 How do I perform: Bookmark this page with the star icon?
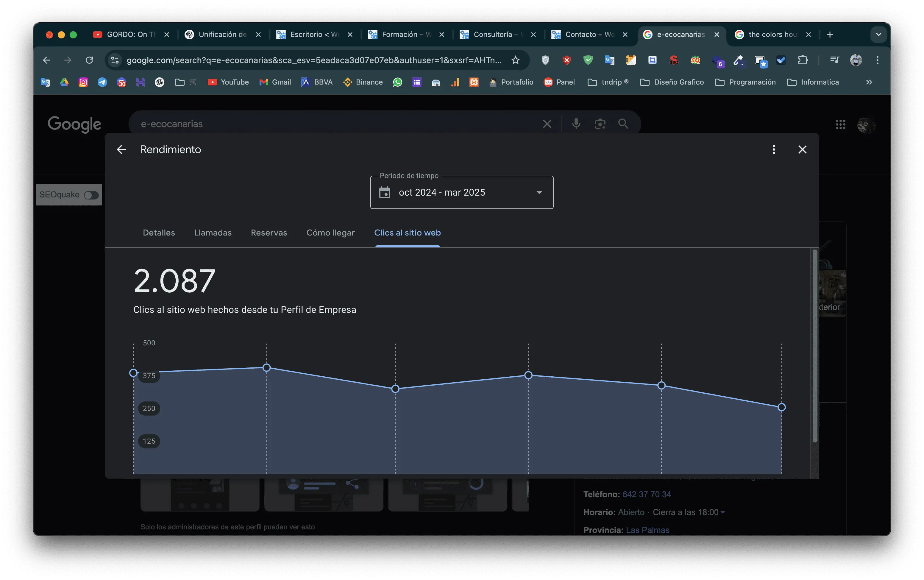coord(516,60)
